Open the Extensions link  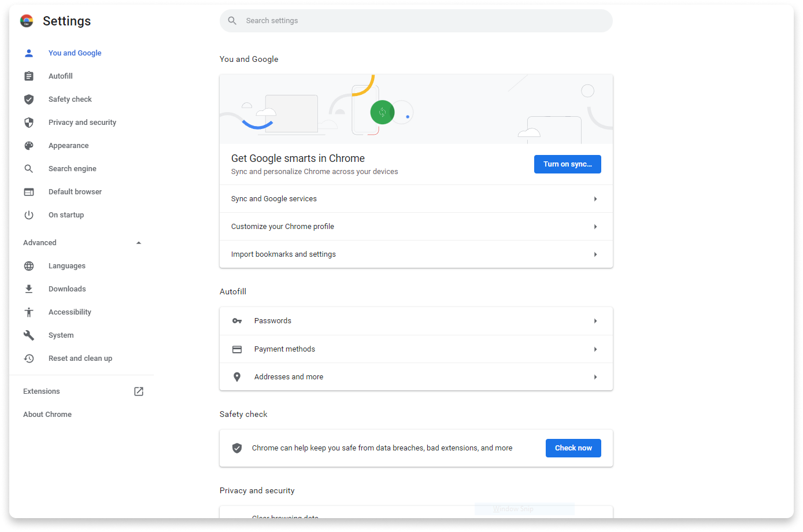(x=42, y=391)
